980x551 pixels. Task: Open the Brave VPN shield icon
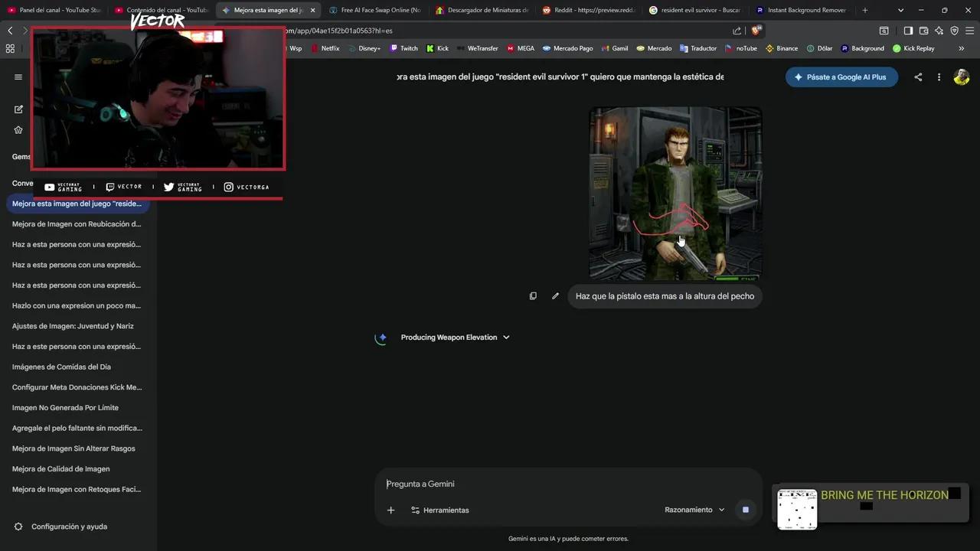[x=954, y=31]
